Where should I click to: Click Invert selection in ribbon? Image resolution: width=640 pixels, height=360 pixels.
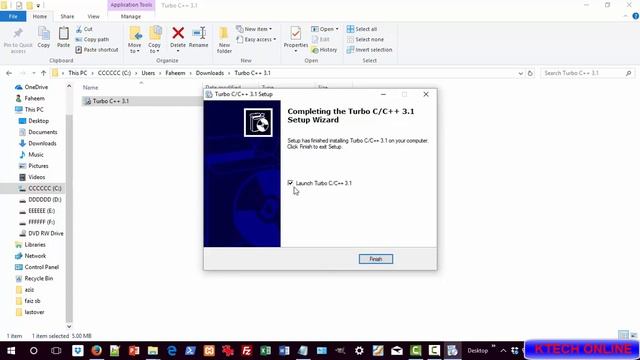point(369,49)
